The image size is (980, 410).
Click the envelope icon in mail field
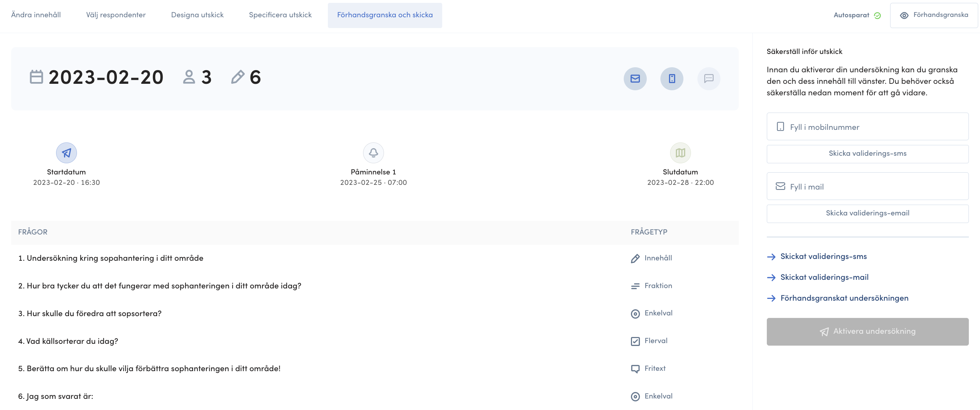point(780,186)
